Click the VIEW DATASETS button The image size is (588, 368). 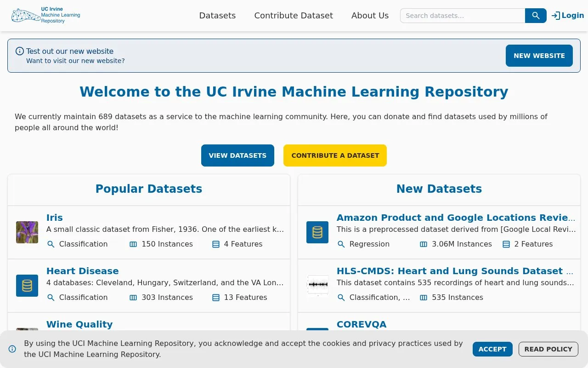click(237, 155)
